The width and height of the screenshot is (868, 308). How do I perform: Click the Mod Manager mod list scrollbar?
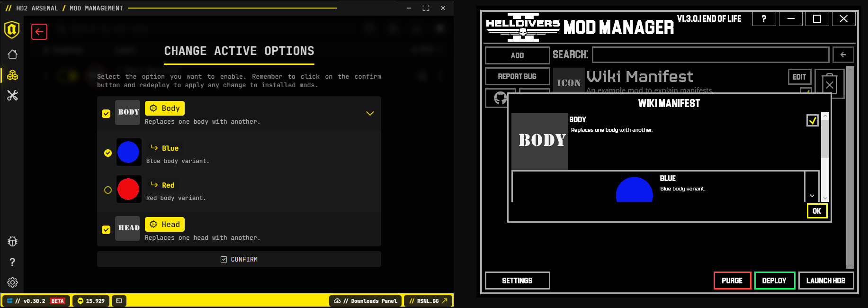click(850, 167)
